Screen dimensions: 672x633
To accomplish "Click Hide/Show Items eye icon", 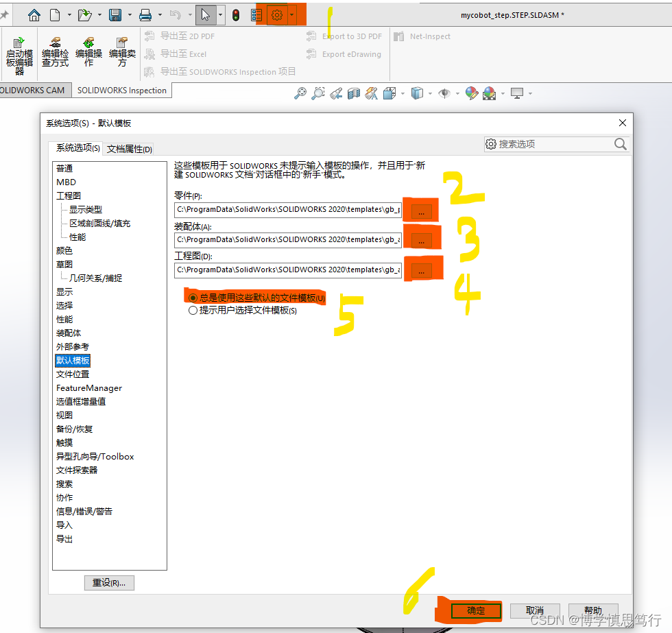I will point(444,93).
